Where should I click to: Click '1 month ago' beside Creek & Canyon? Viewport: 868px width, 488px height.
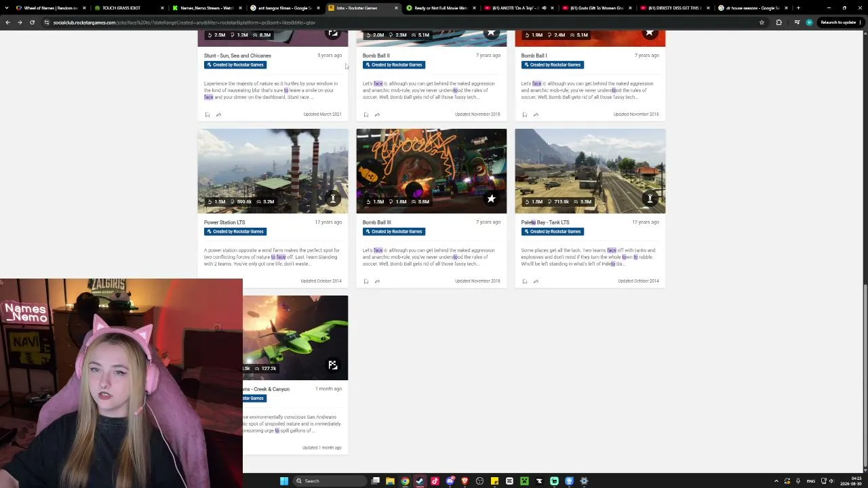coord(328,389)
